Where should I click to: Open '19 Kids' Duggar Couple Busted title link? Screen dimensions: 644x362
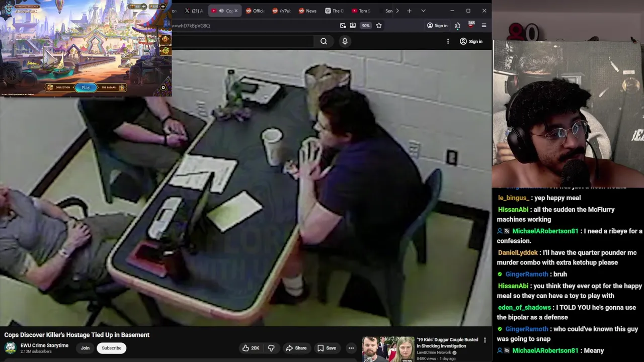447,343
